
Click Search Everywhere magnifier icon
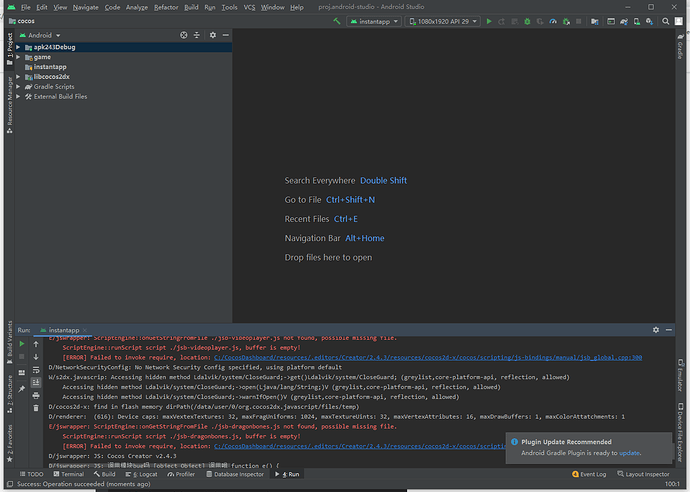665,21
